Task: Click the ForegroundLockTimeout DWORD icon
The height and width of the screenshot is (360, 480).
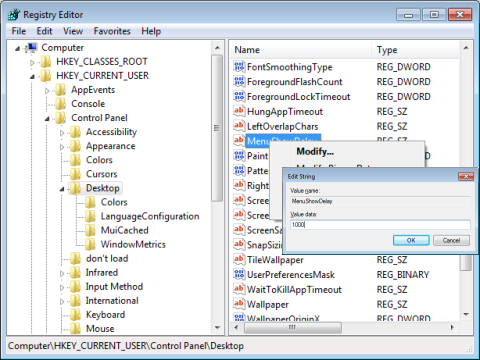Action: (239, 97)
